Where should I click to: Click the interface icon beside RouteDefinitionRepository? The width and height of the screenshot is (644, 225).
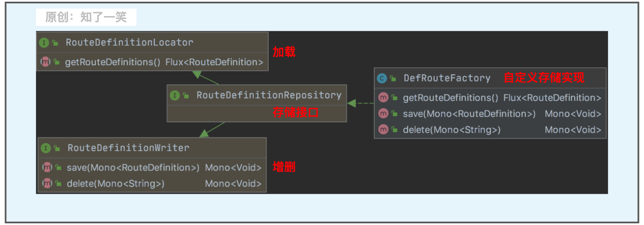[175, 96]
